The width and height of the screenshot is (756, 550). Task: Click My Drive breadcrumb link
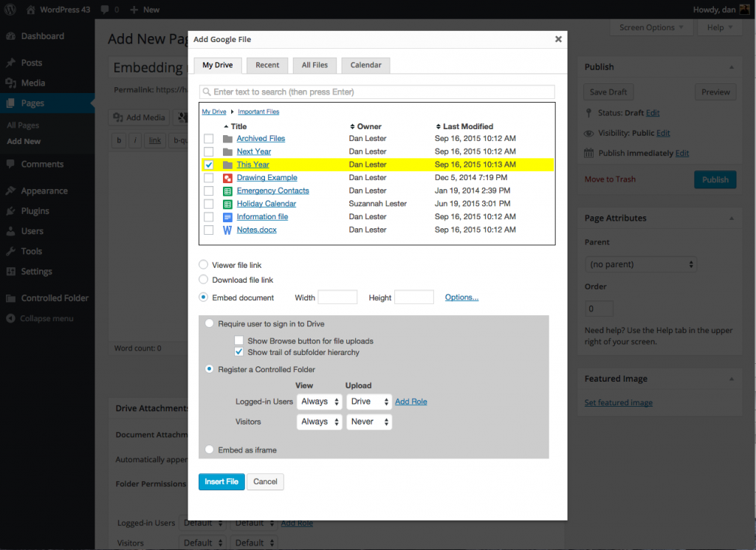pos(214,111)
